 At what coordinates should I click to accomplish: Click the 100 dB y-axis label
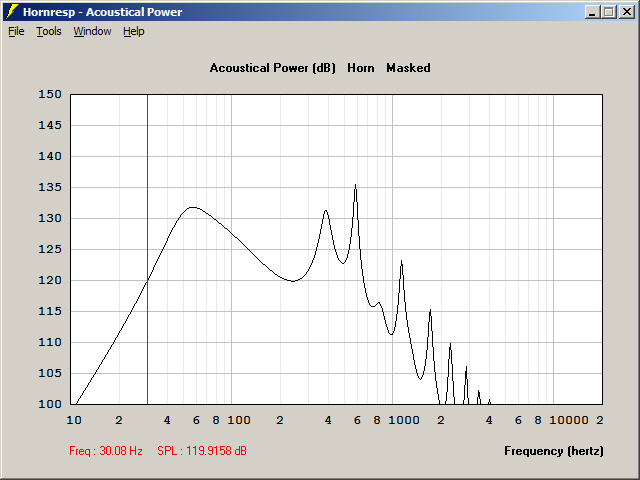point(50,404)
